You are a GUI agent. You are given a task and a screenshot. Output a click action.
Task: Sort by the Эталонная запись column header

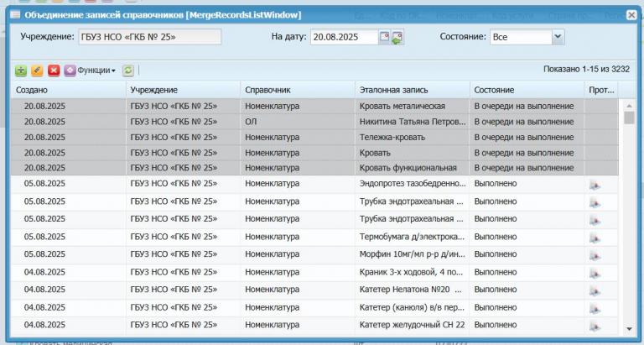(412, 90)
